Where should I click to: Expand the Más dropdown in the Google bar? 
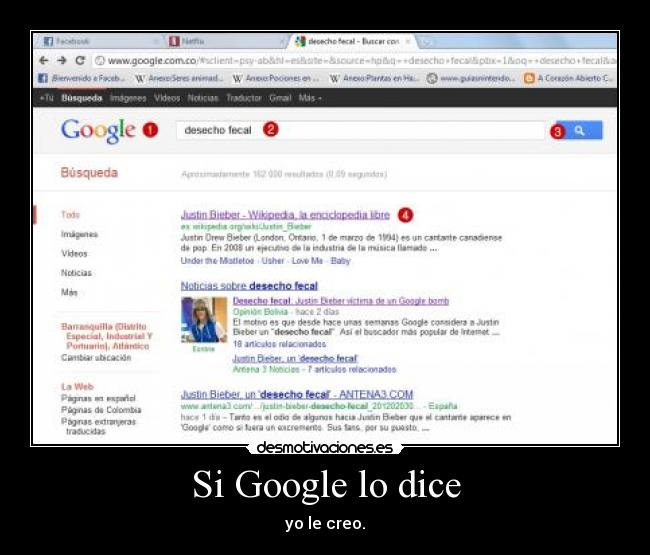(310, 98)
